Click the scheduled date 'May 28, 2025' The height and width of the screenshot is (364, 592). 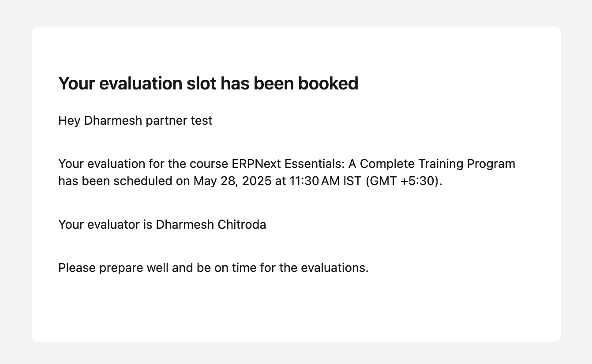(232, 181)
